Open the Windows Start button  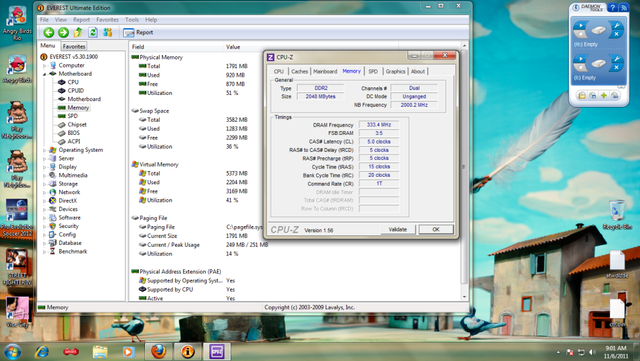pyautogui.click(x=12, y=352)
